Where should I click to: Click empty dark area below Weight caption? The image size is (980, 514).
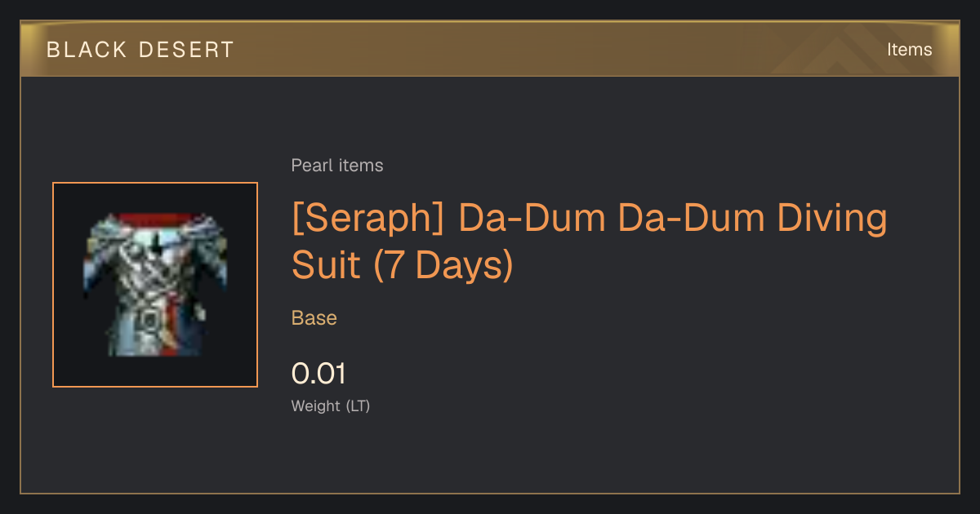click(490, 457)
